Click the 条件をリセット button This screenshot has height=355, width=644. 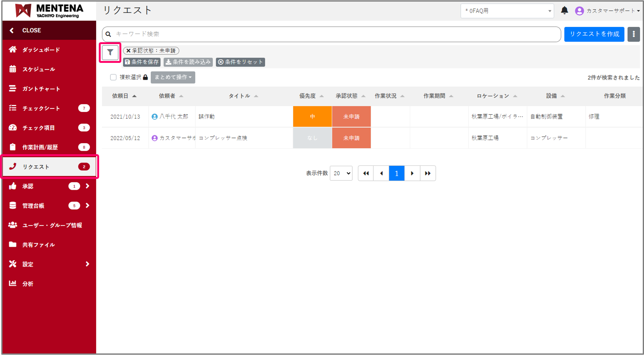240,62
